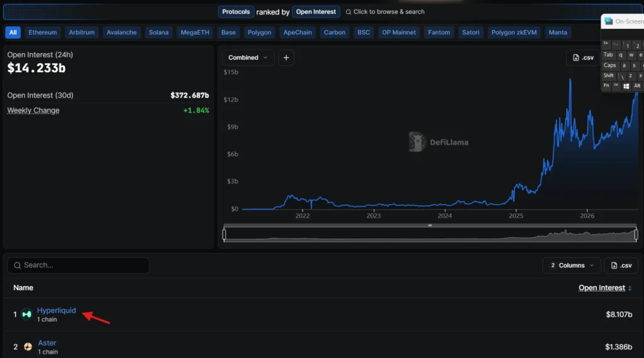Filter by Manta chain
Viewport: 644px width, 358px height.
coord(558,33)
